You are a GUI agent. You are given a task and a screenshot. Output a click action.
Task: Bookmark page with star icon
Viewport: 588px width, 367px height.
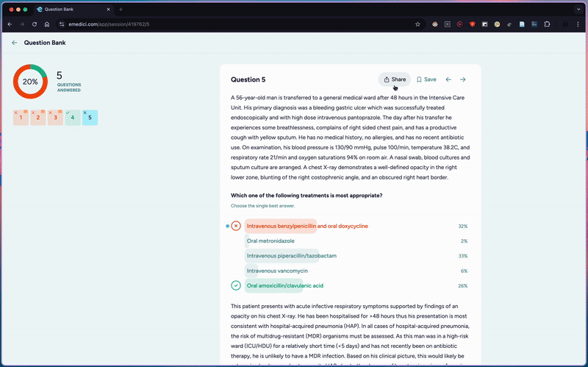(417, 24)
